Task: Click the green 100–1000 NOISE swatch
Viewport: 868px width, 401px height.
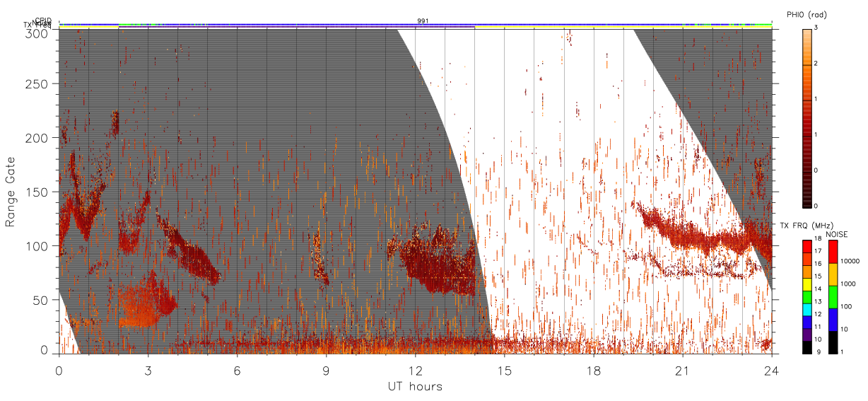Action: 833,296
